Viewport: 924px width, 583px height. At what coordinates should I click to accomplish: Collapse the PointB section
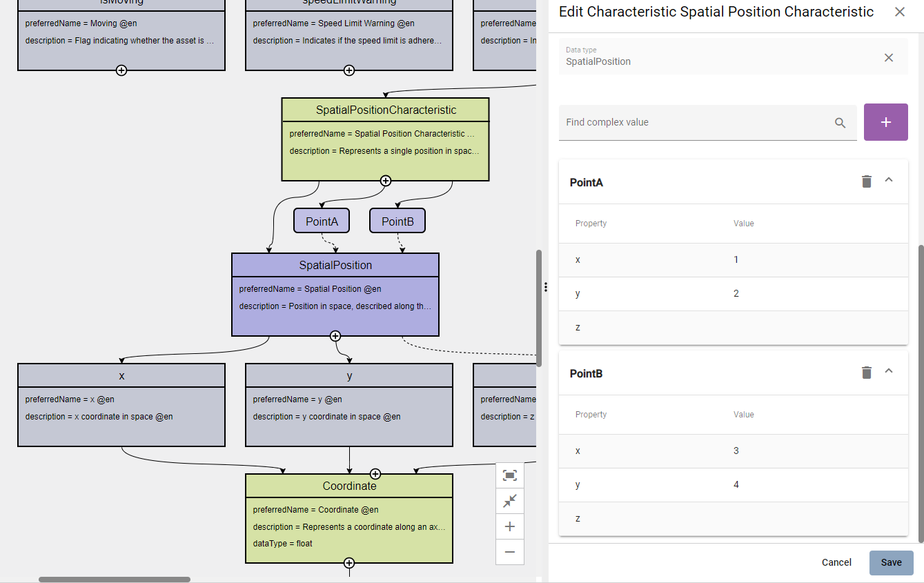(x=889, y=371)
